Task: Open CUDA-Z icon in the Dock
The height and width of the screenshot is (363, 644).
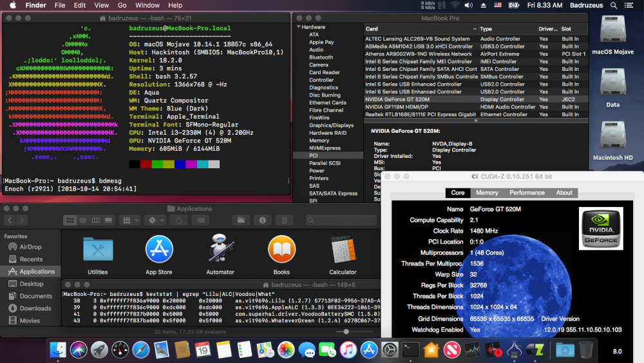Action: (x=535, y=350)
